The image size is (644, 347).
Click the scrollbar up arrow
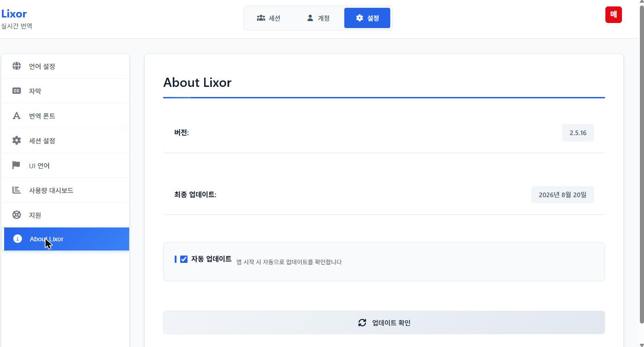tap(642, 2)
